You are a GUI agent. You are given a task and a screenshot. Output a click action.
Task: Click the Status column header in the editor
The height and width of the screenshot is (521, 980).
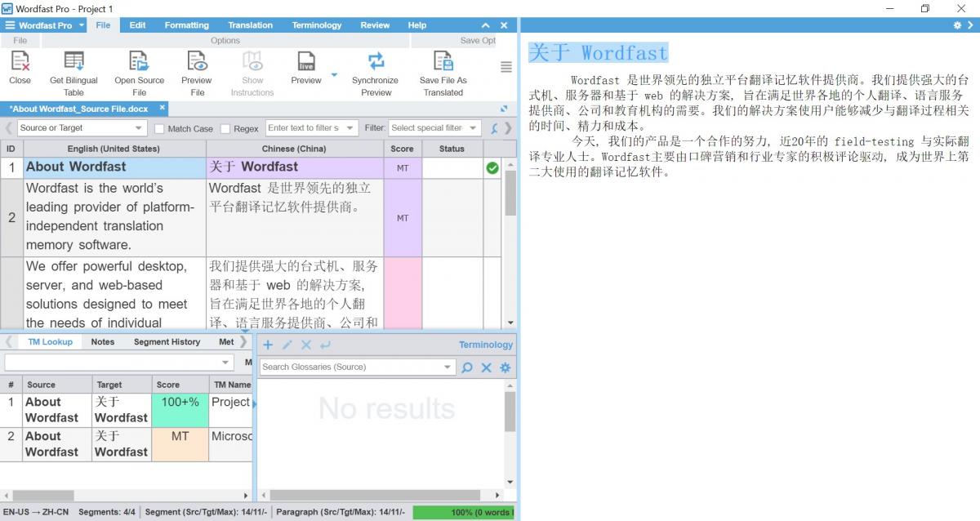click(452, 149)
